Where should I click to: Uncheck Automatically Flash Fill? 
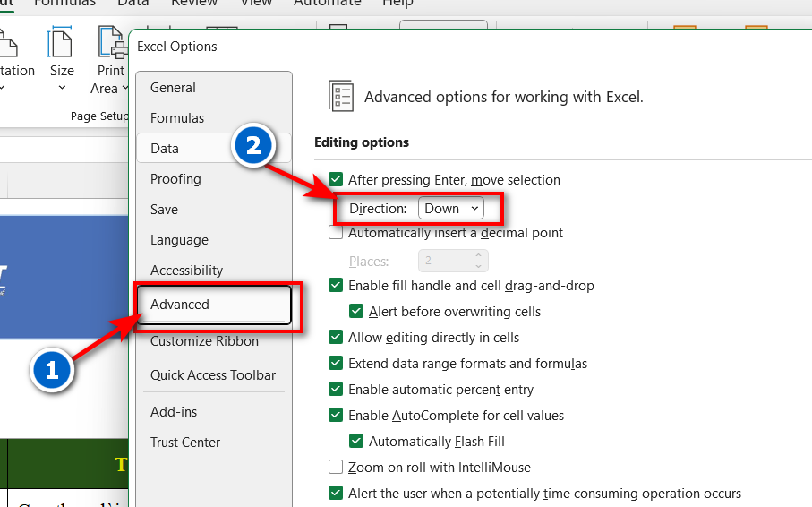[356, 441]
